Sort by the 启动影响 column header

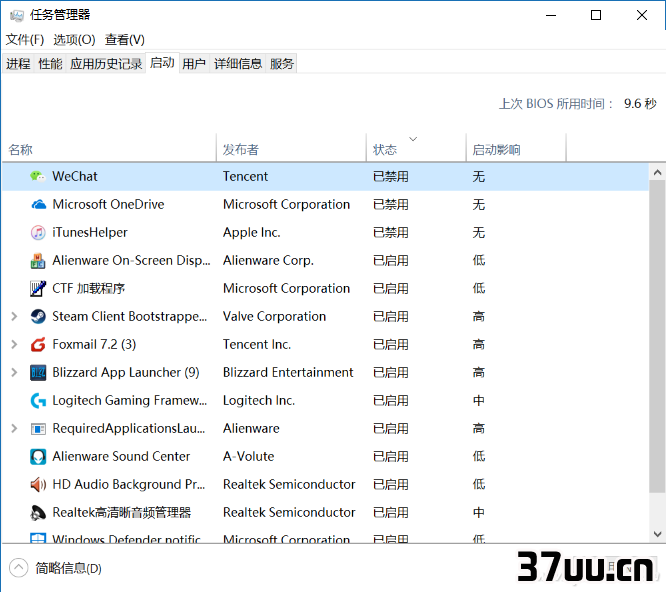click(516, 147)
